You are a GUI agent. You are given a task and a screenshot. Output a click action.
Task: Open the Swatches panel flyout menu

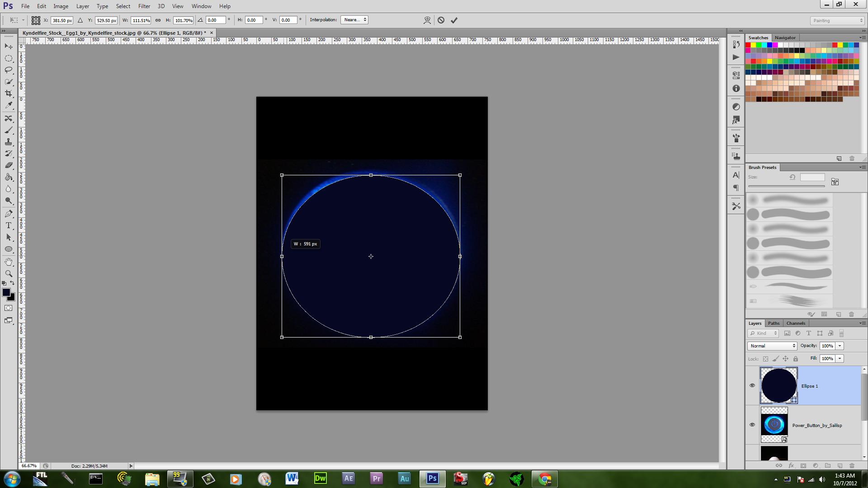(x=862, y=38)
